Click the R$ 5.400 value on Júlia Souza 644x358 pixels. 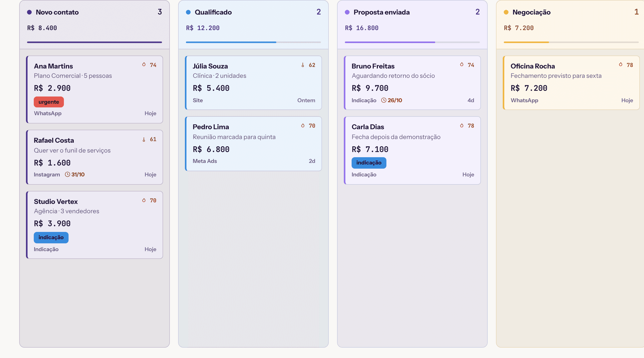pos(211,88)
